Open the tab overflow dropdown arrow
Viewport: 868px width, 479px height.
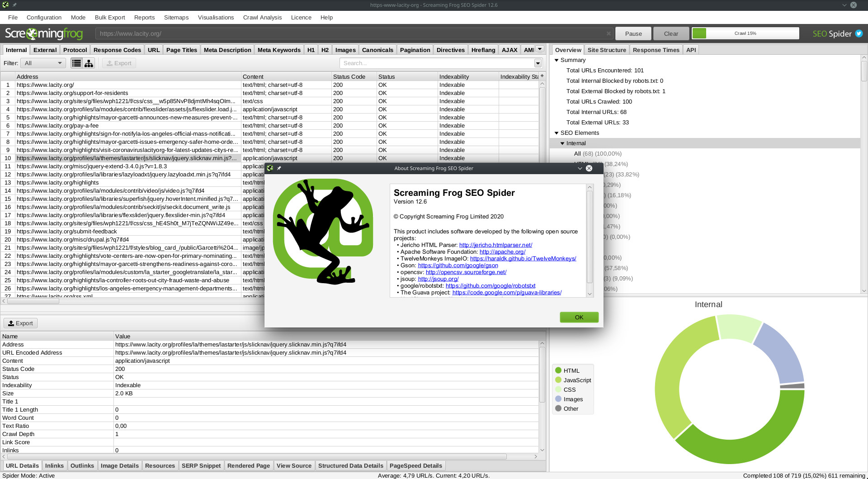[x=540, y=49]
